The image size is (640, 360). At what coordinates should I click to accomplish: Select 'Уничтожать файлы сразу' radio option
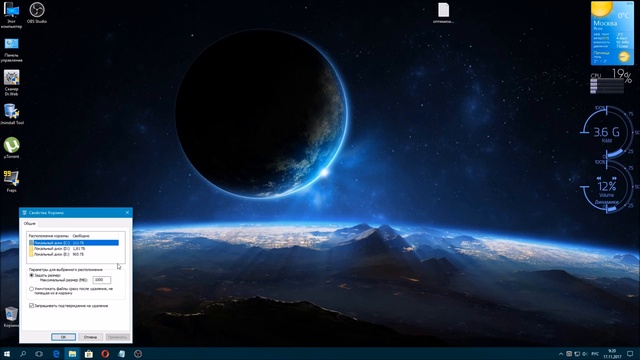(32, 289)
